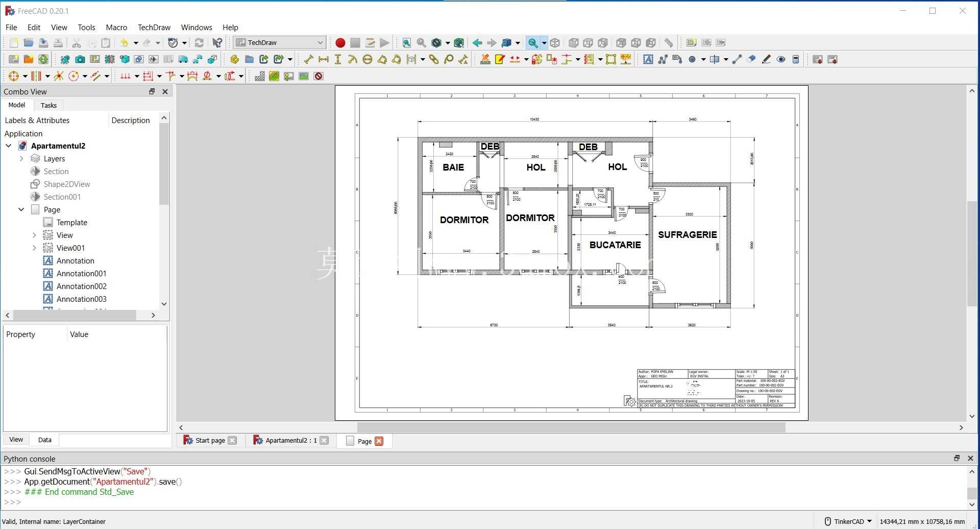Collapse the Apartamentul2 document tree
Screen dimensions: 980x529
pos(9,146)
